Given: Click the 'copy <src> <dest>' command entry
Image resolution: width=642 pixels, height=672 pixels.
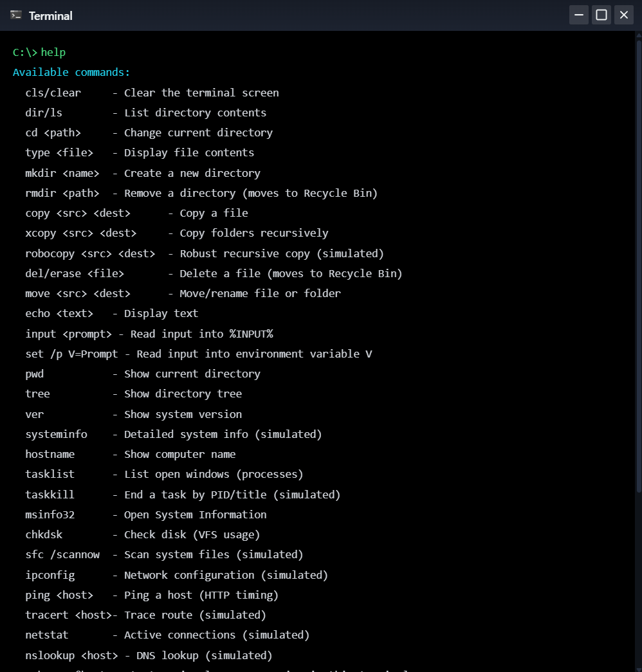Looking at the screenshot, I should pyautogui.click(x=78, y=213).
